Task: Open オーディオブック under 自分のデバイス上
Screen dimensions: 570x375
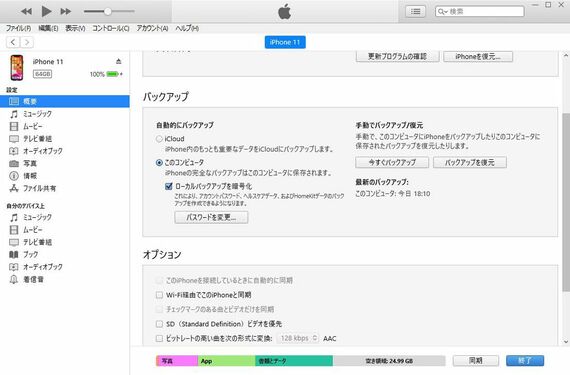Action: (x=65, y=267)
